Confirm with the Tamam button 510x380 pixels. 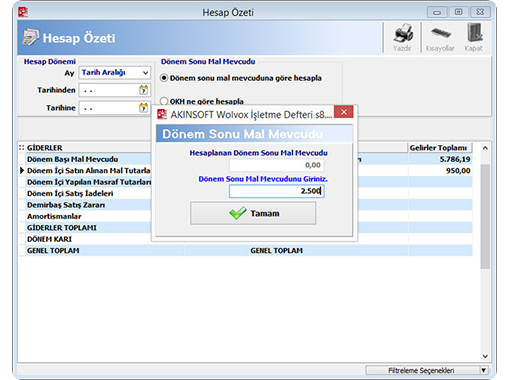253,213
